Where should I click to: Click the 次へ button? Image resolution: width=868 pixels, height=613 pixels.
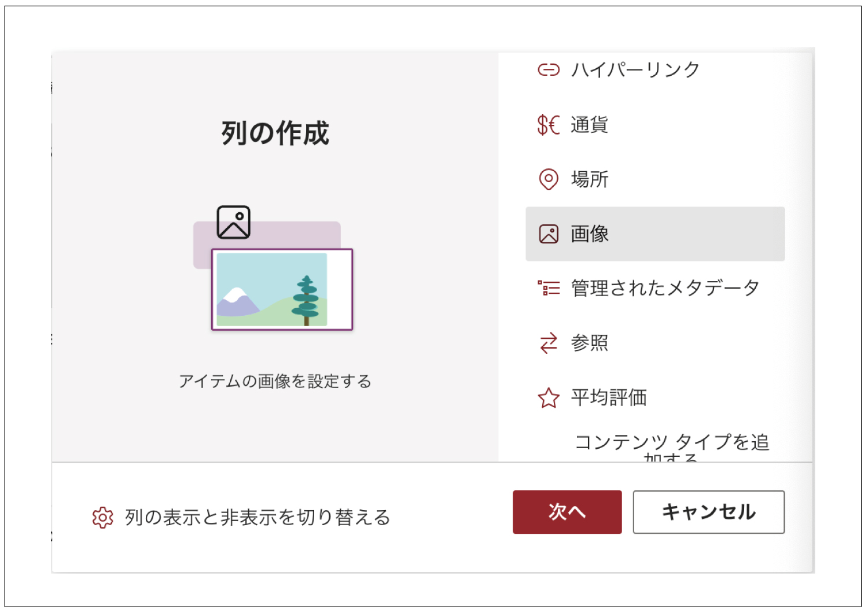[567, 512]
